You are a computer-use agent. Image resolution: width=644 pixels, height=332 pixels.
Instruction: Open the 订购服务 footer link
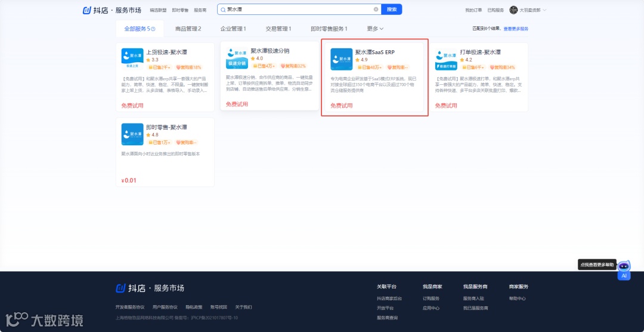click(431, 299)
